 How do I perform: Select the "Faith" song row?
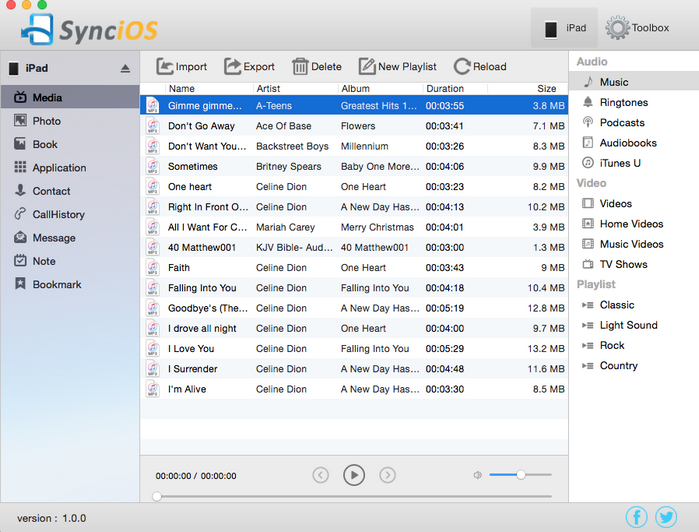click(354, 268)
